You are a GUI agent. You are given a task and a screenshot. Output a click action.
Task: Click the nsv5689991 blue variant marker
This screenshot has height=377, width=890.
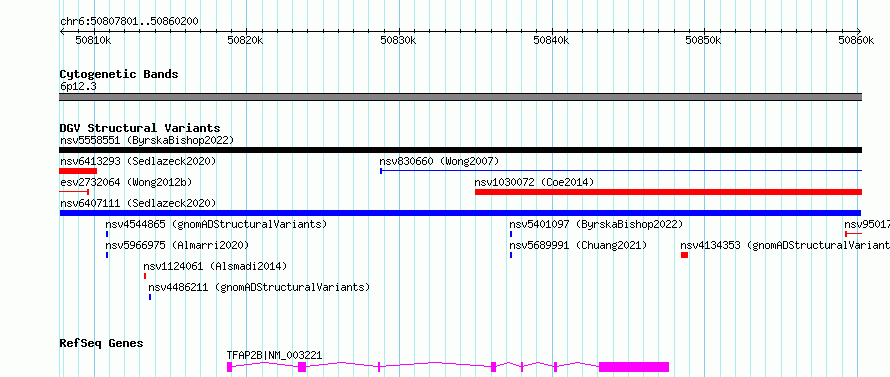tap(511, 255)
